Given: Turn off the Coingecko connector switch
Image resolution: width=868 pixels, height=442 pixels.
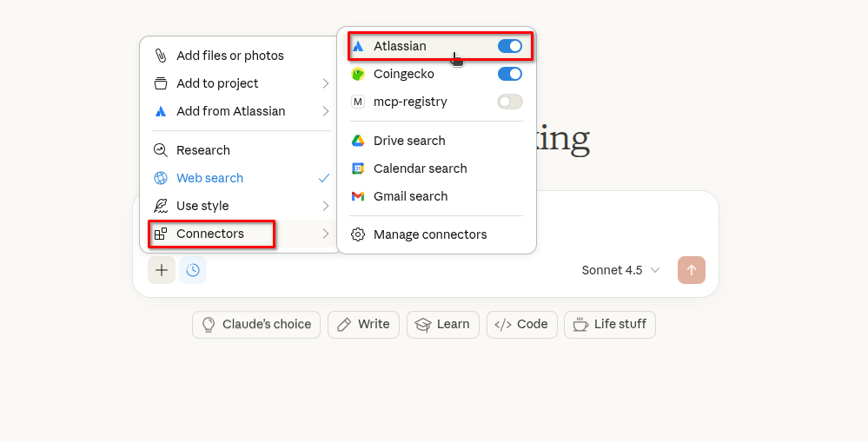Looking at the screenshot, I should click(510, 74).
